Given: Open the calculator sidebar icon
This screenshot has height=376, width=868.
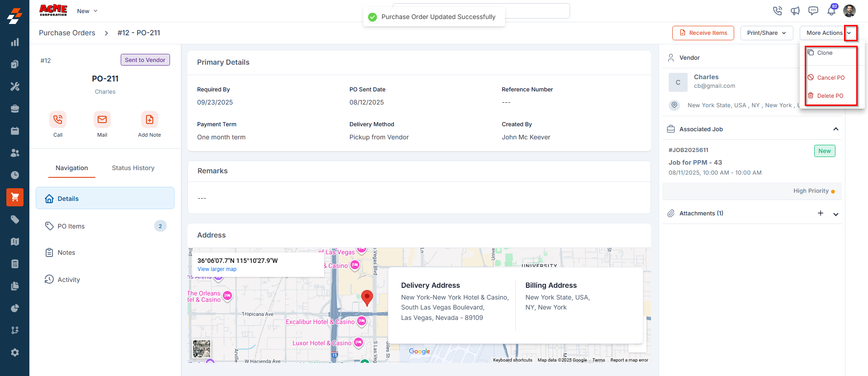Looking at the screenshot, I should [15, 264].
